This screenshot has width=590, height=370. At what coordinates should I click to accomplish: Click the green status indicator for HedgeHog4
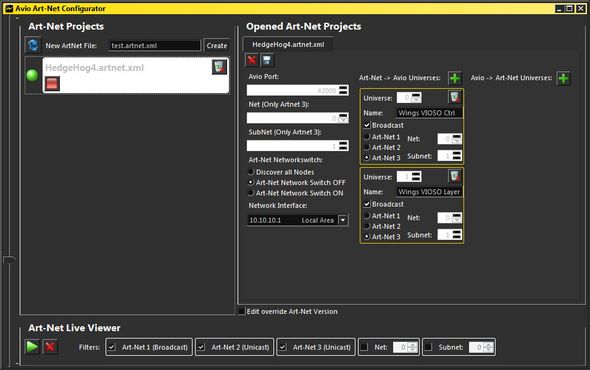click(32, 75)
